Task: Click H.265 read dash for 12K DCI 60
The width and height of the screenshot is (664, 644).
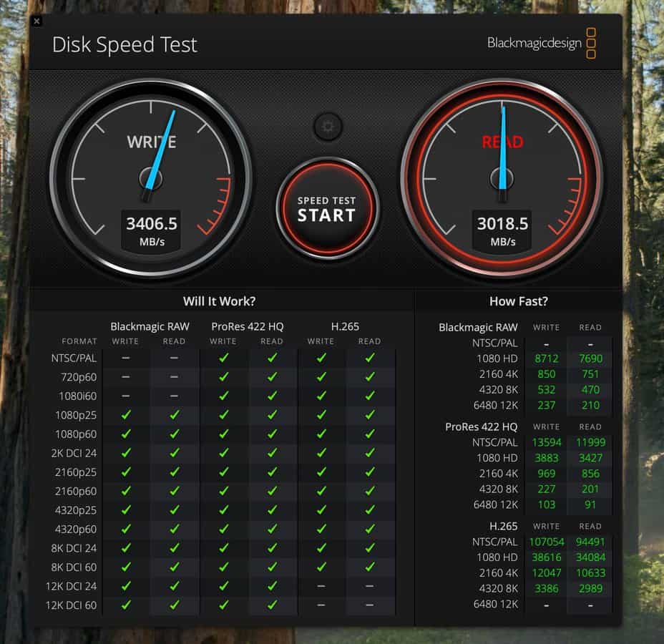Action: [369, 605]
